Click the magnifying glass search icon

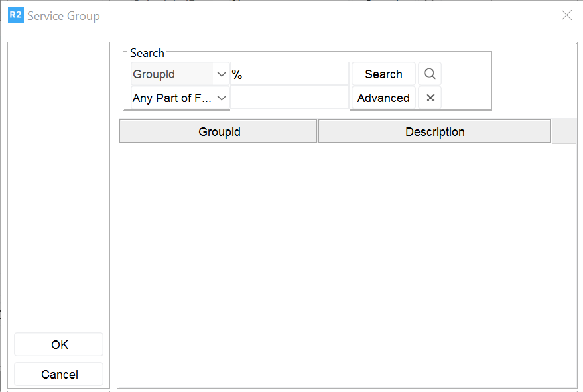tap(430, 74)
